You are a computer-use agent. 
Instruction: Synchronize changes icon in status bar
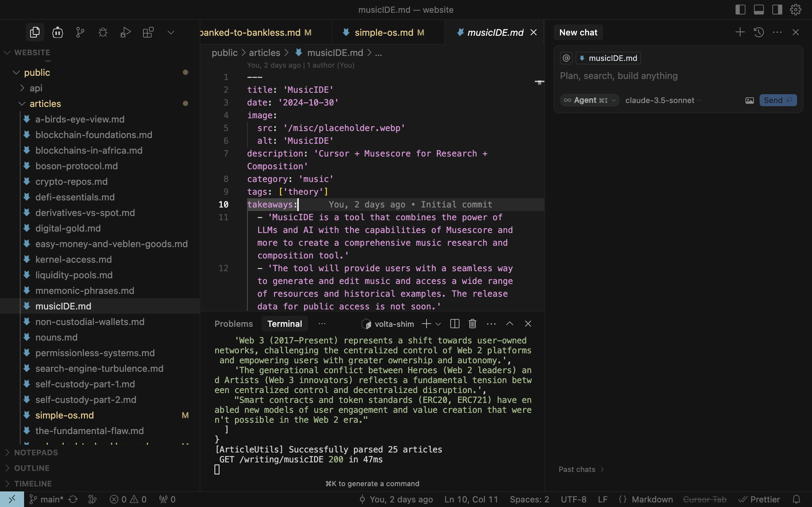[73, 499]
